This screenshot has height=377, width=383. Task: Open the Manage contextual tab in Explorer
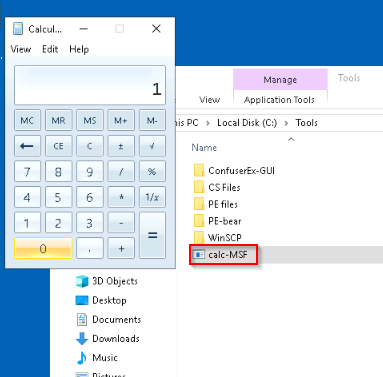tap(280, 80)
